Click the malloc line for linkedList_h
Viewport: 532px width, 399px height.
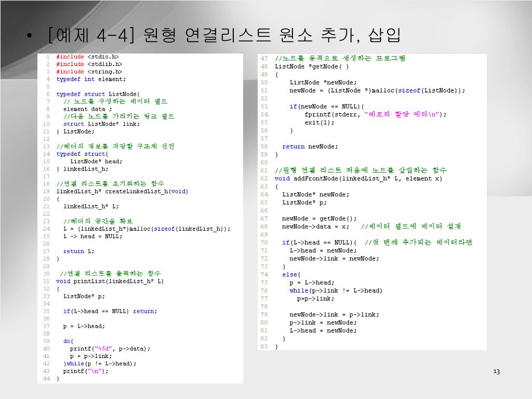pyautogui.click(x=147, y=229)
